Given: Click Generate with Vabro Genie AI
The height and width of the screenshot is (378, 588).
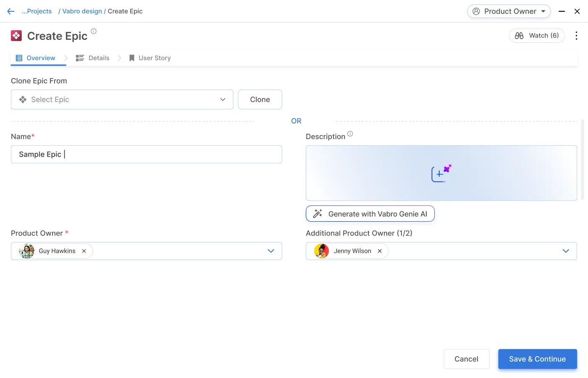Looking at the screenshot, I should click(x=370, y=214).
